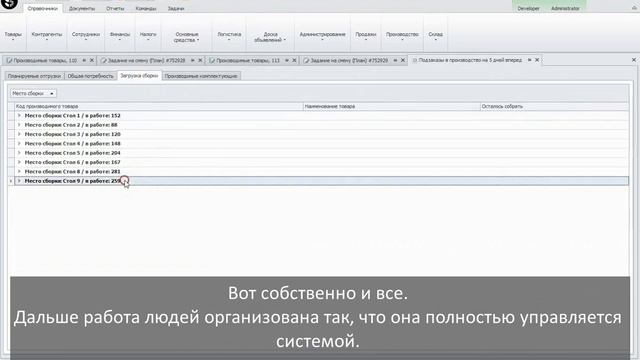
Task: Close the Подзаказы в производство tab
Action: click(537, 60)
